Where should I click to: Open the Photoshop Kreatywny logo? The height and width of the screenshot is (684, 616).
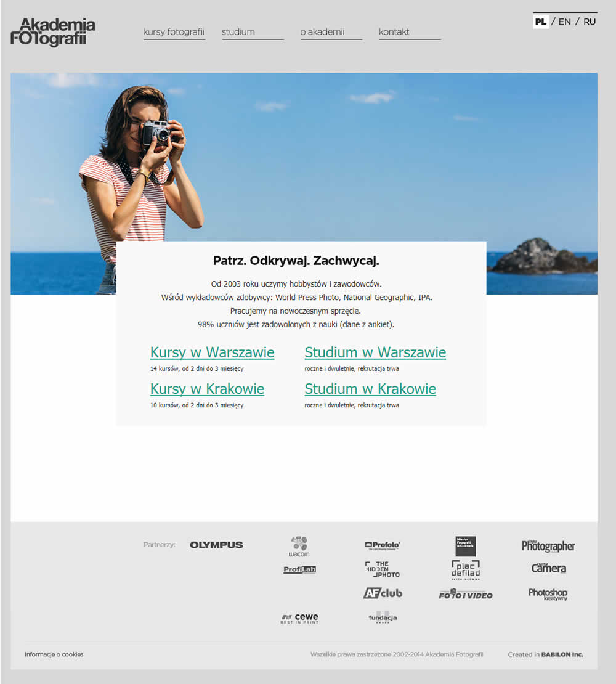coord(548,594)
